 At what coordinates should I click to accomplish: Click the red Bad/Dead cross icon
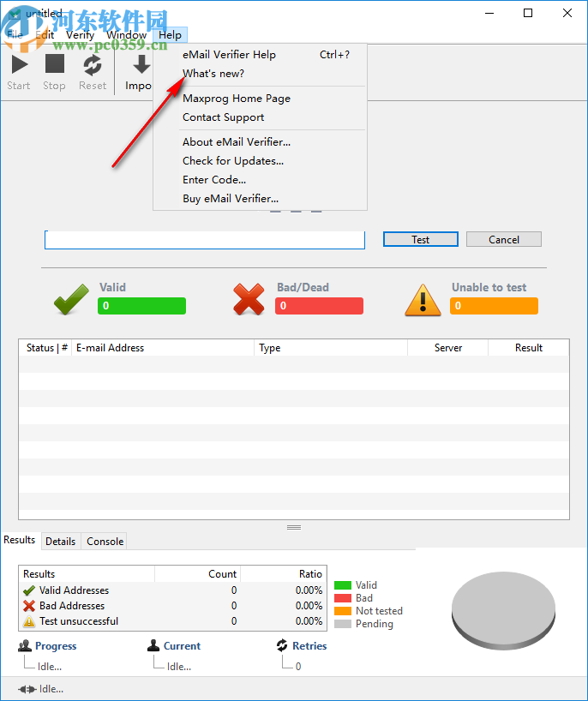(x=249, y=299)
